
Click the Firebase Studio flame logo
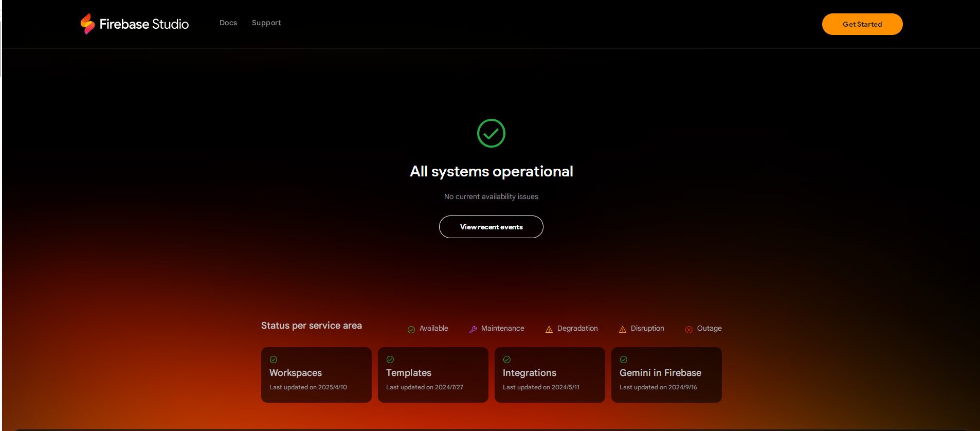click(x=88, y=24)
